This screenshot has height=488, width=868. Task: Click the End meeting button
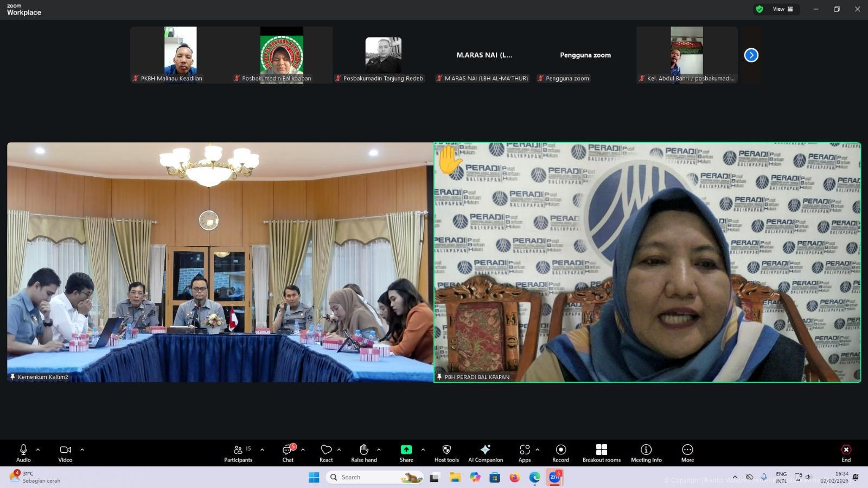coord(846,453)
